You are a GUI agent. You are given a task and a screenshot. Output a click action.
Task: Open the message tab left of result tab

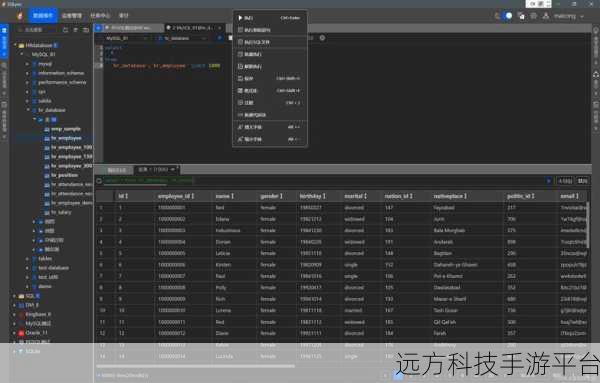(x=116, y=170)
